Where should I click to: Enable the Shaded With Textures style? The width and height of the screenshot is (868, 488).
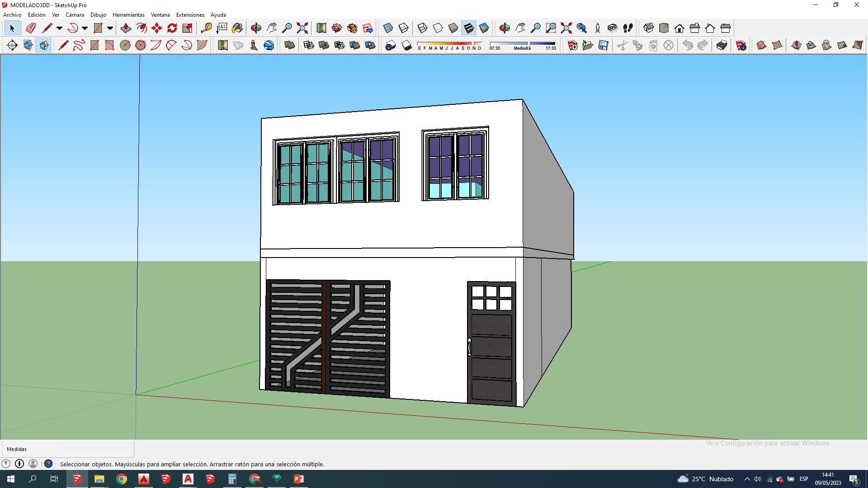(x=469, y=28)
